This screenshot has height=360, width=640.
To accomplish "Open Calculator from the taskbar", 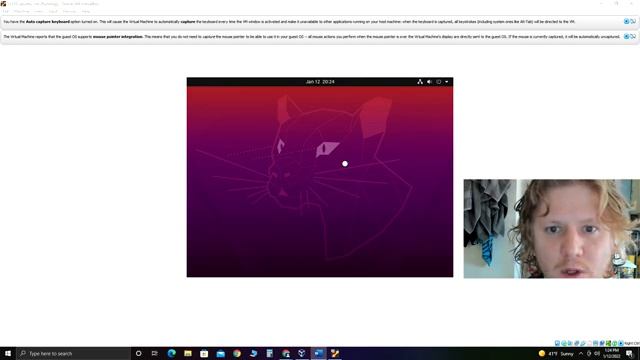I will [x=269, y=353].
